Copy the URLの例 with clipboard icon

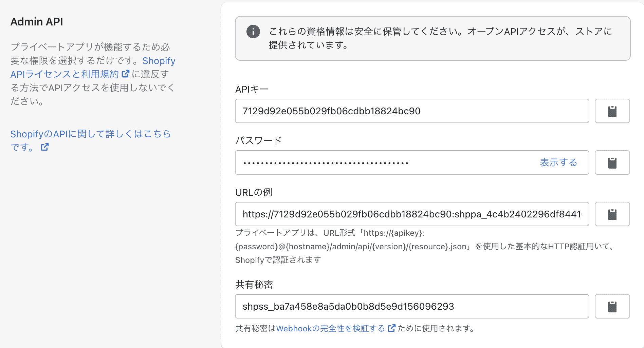pyautogui.click(x=612, y=214)
